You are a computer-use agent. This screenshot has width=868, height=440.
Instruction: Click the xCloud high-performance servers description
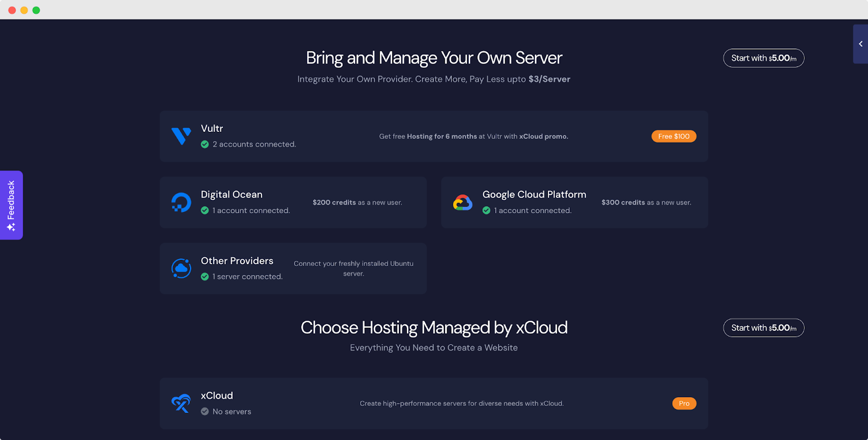coord(462,404)
